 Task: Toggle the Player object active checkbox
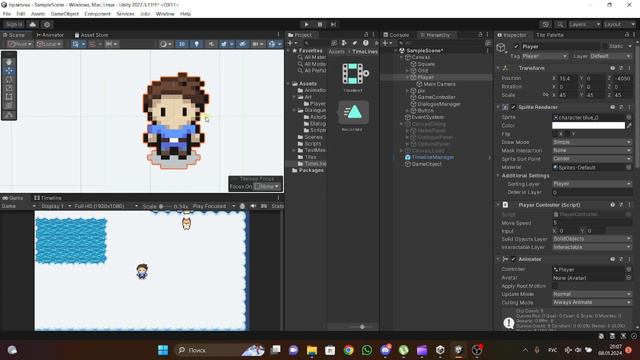516,47
